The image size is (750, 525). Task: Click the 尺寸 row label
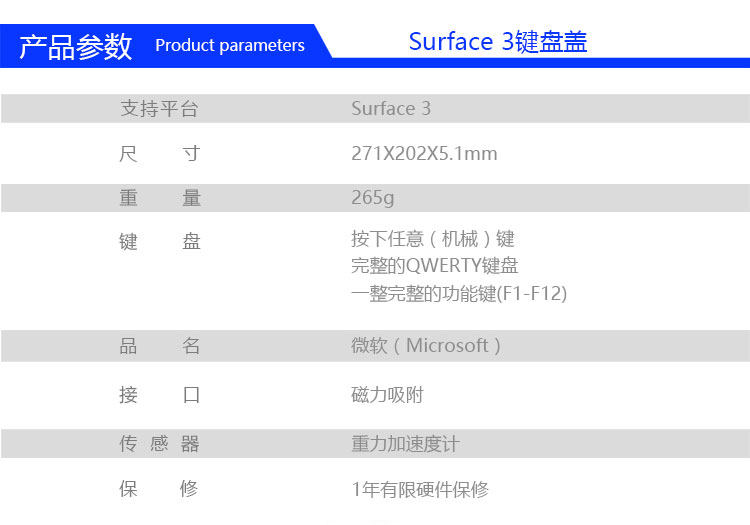click(160, 154)
